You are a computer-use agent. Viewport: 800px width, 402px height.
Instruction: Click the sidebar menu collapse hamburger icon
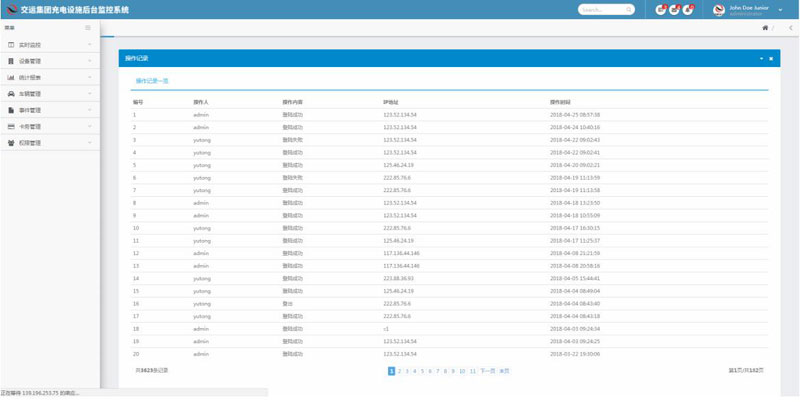(88, 28)
